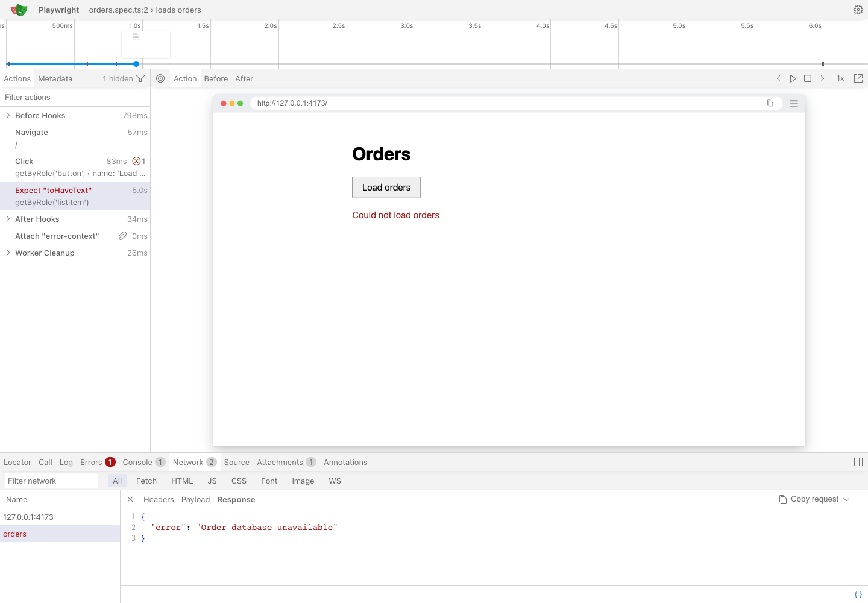Click the error icon on Click action
The width and height of the screenshot is (868, 603).
[x=137, y=161]
